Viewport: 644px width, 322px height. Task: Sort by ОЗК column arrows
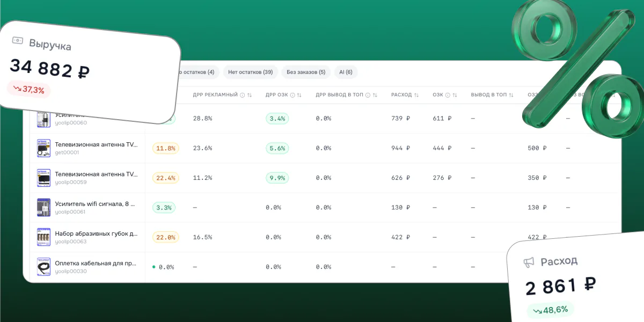[x=455, y=95]
